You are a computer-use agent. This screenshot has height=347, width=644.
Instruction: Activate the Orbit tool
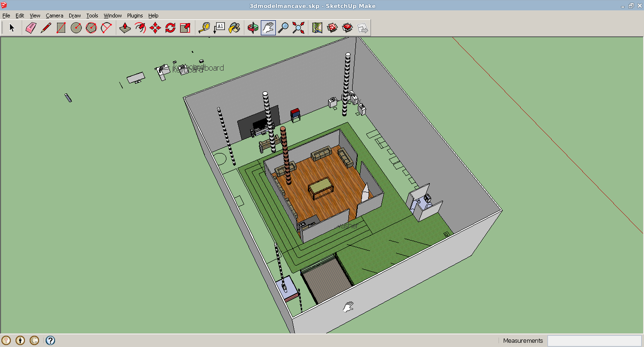pos(253,28)
